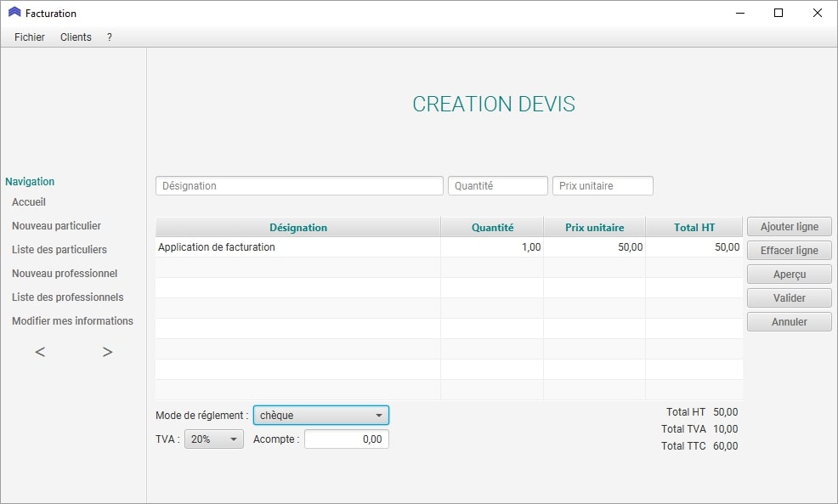Expand the TVA 20% dropdown

213,439
